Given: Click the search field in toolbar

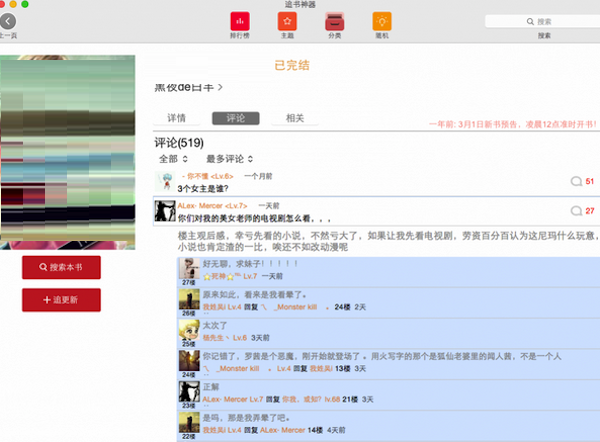Looking at the screenshot, I should [x=543, y=21].
